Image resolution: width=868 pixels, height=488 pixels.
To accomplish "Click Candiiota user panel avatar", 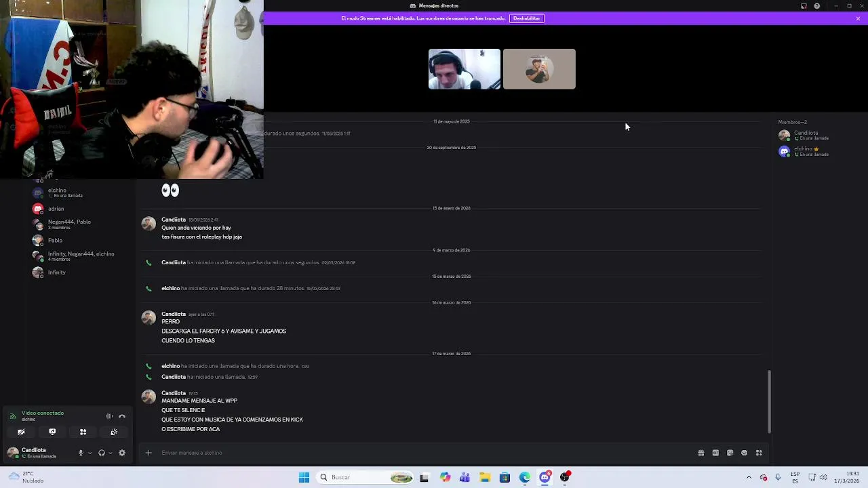I will [x=13, y=453].
